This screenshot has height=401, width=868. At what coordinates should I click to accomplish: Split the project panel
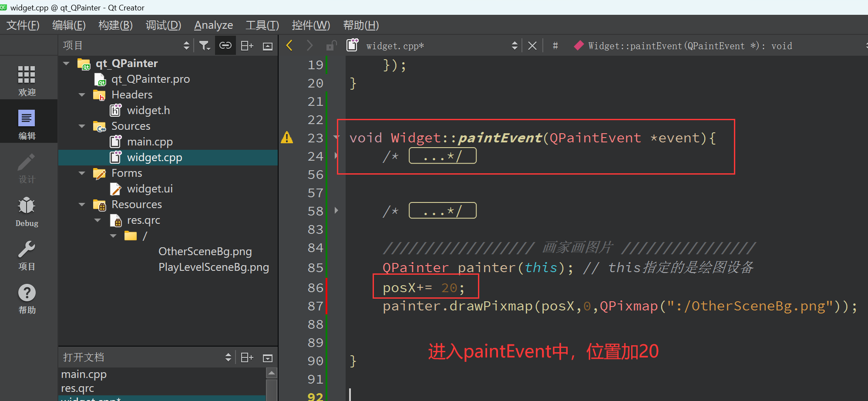247,45
